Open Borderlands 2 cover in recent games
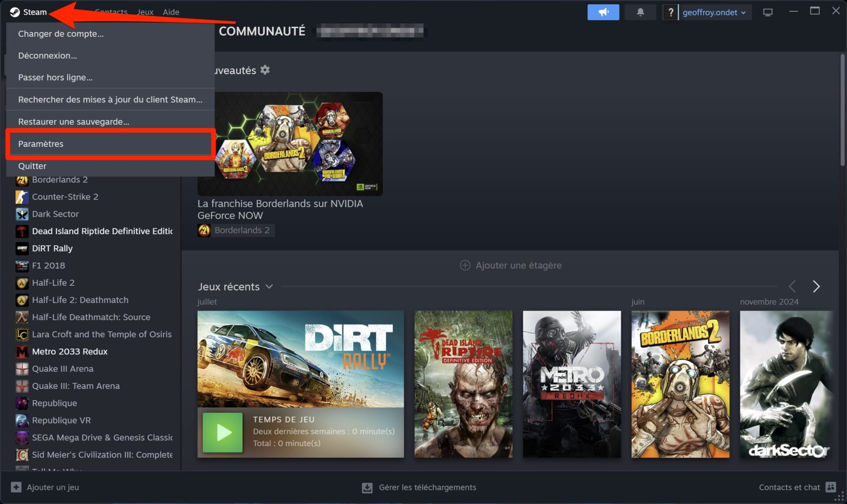Image resolution: width=847 pixels, height=504 pixels. click(x=680, y=384)
